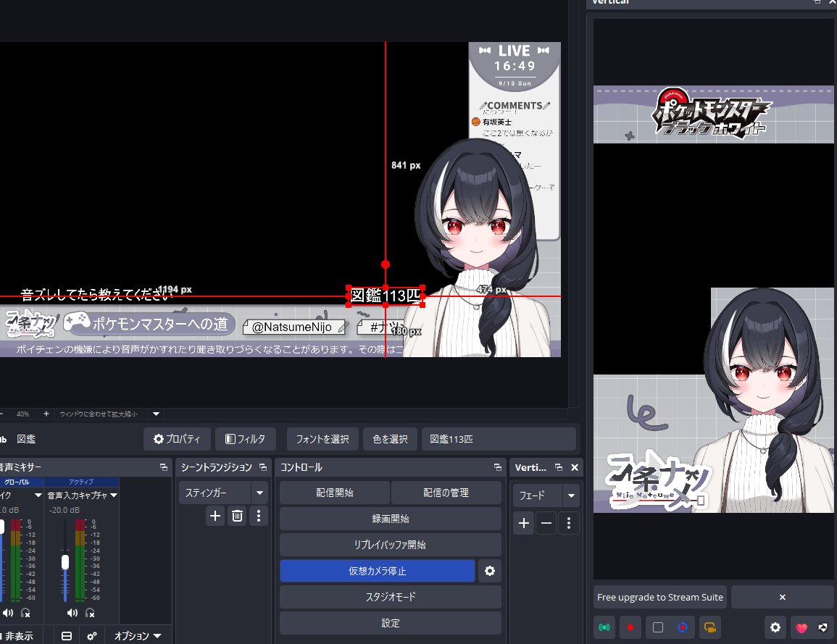Adjust the 音声入力キャプチャ volume fader

[65, 562]
